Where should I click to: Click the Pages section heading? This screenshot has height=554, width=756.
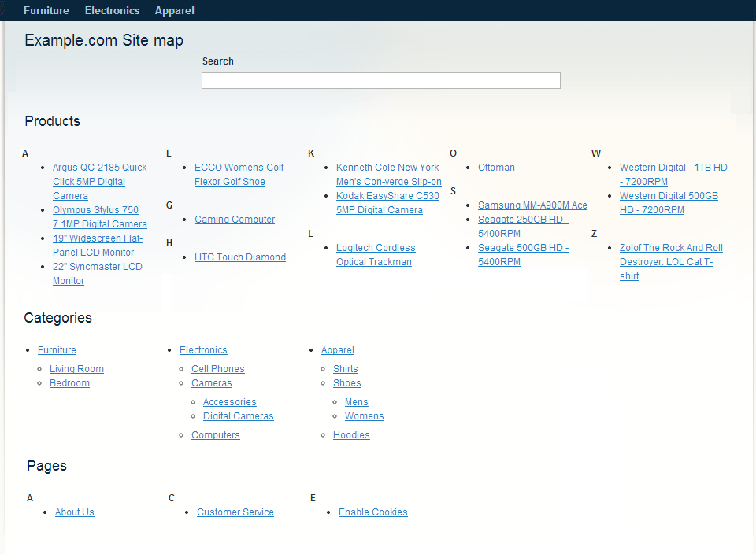pos(46,466)
